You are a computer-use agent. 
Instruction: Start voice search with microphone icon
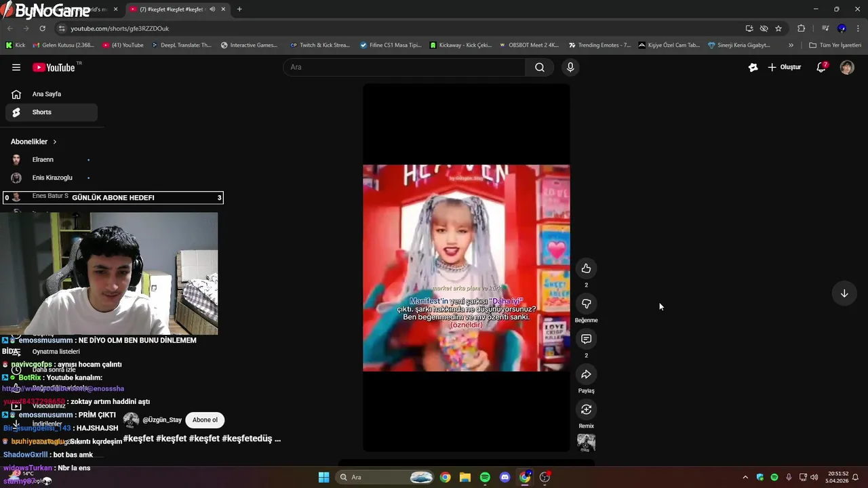[x=570, y=67]
